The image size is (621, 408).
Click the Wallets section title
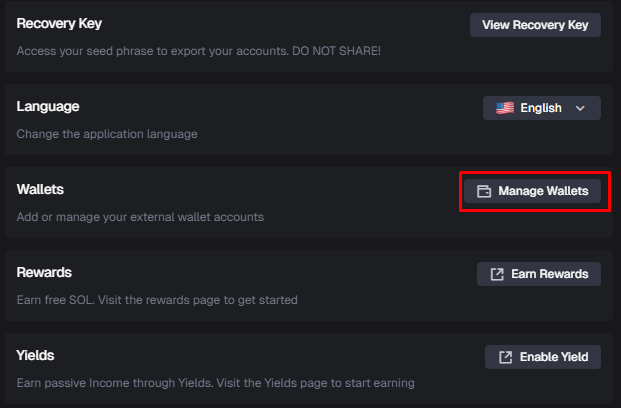coord(40,189)
